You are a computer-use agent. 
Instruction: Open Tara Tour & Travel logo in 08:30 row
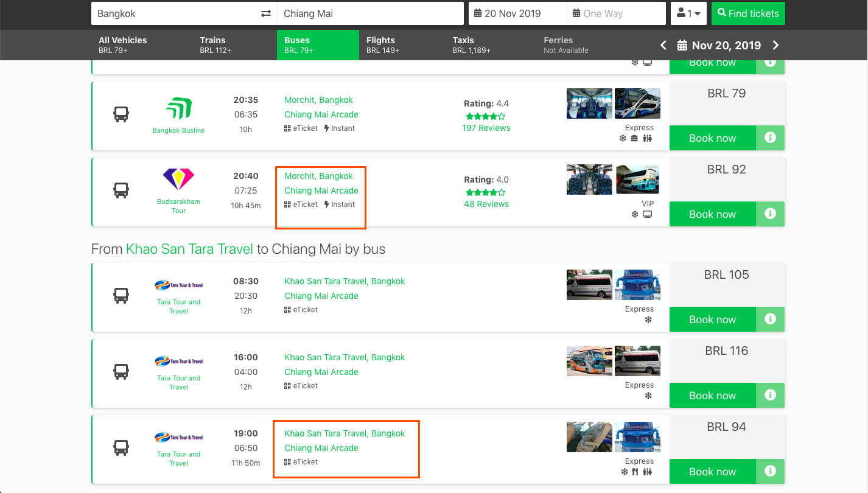click(178, 285)
